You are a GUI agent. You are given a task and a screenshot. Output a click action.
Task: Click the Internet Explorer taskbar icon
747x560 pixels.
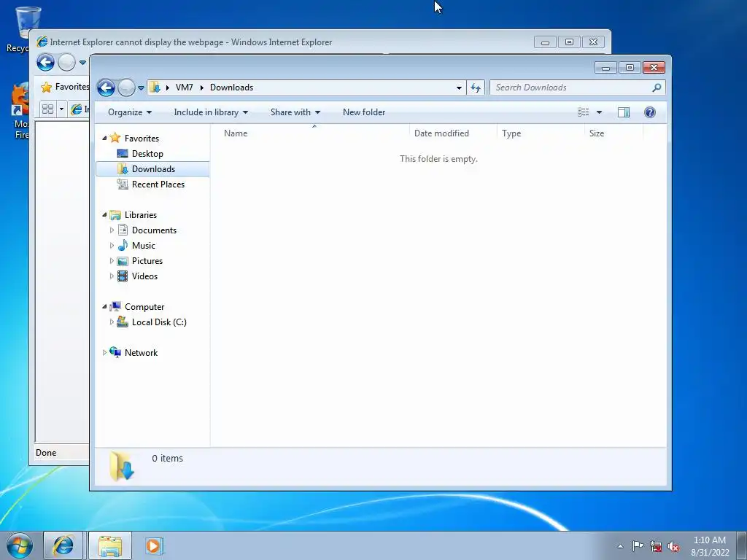(63, 545)
